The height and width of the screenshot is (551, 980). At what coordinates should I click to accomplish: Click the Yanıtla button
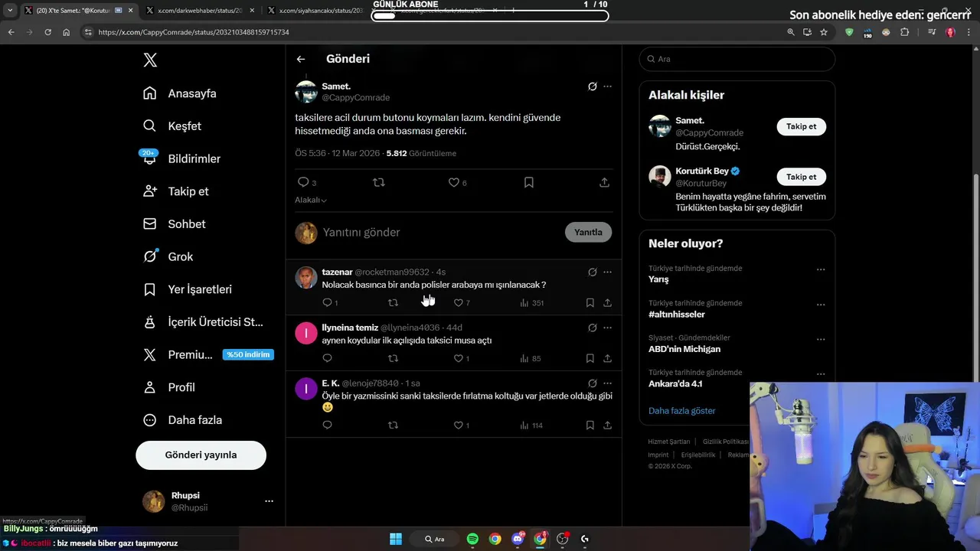[x=588, y=232]
